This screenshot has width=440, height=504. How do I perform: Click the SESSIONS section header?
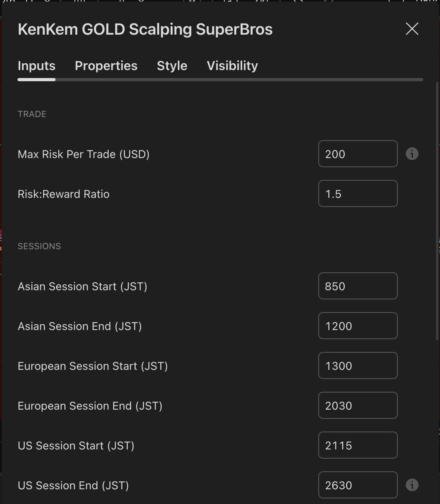[x=39, y=246]
